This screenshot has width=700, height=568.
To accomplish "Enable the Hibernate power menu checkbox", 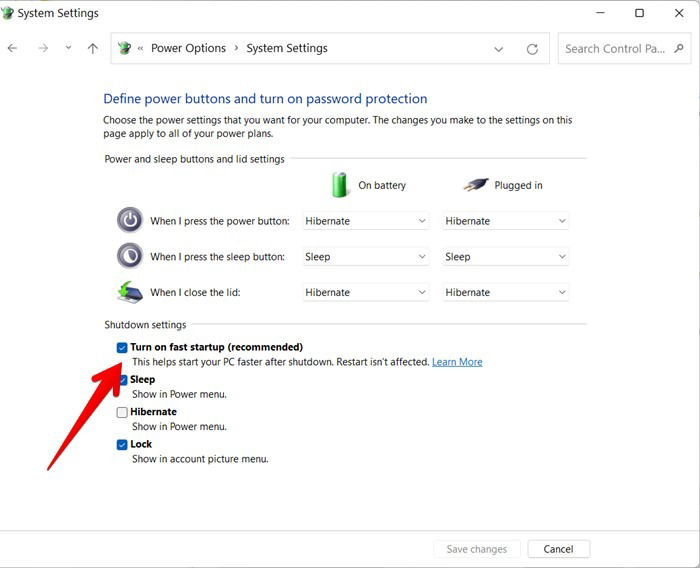I will 122,412.
